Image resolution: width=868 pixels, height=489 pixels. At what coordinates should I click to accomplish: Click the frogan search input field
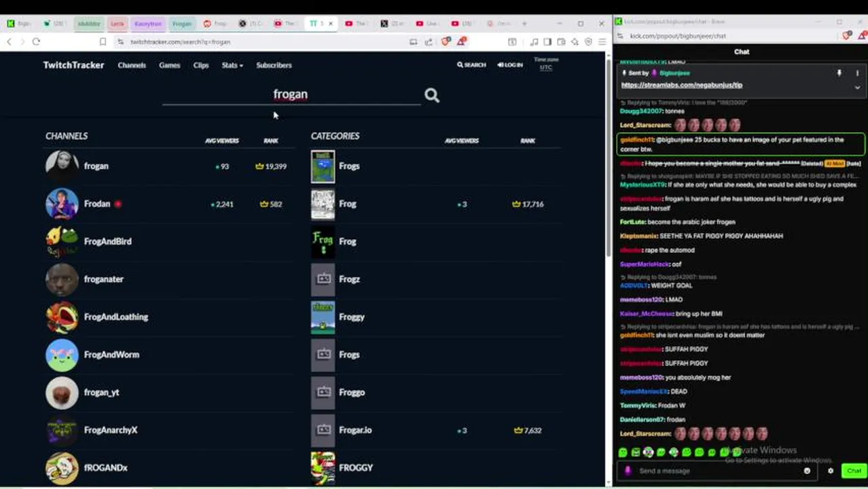[291, 94]
